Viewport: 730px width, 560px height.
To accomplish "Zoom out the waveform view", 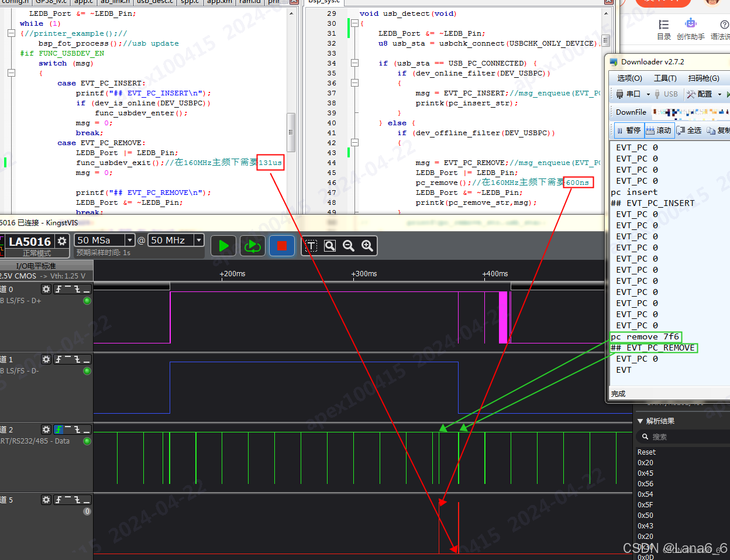I will pyautogui.click(x=349, y=246).
